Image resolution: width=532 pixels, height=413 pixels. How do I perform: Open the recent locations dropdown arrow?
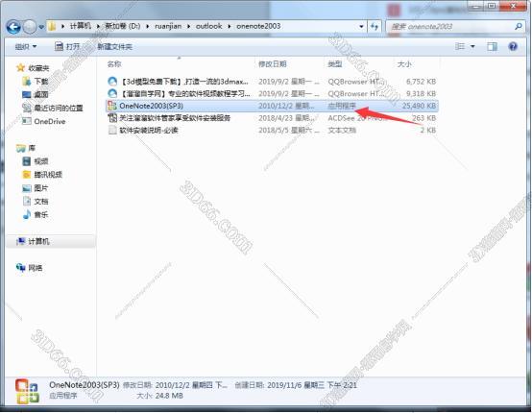(41, 27)
